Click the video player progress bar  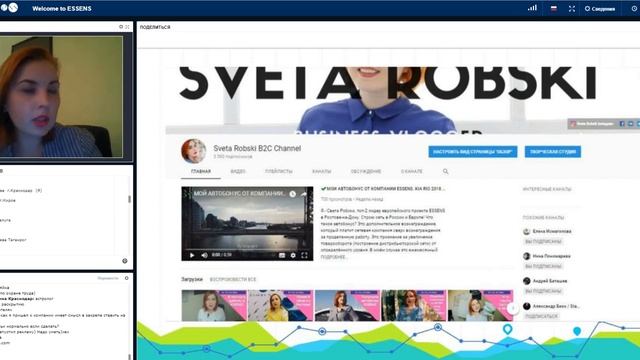point(247,248)
